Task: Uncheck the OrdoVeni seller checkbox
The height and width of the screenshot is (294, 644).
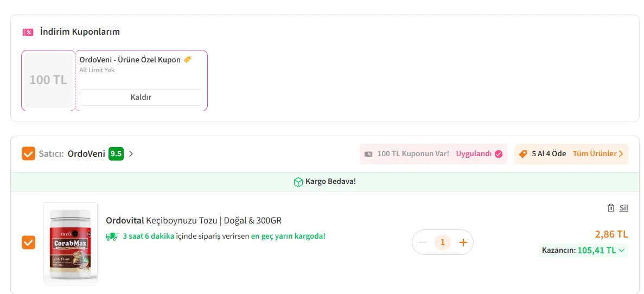Action: pyautogui.click(x=28, y=154)
